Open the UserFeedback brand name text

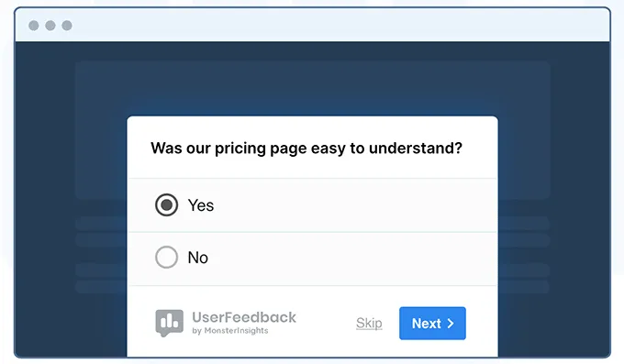point(244,317)
